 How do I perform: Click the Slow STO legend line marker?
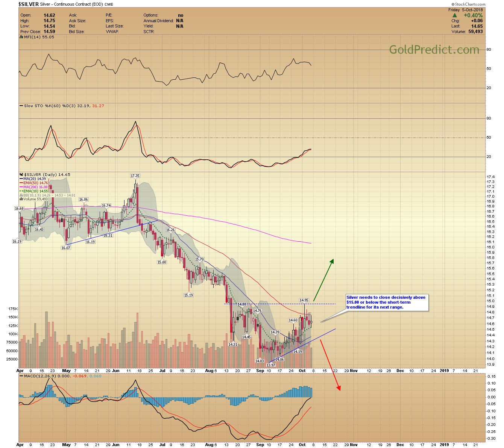pos(21,106)
